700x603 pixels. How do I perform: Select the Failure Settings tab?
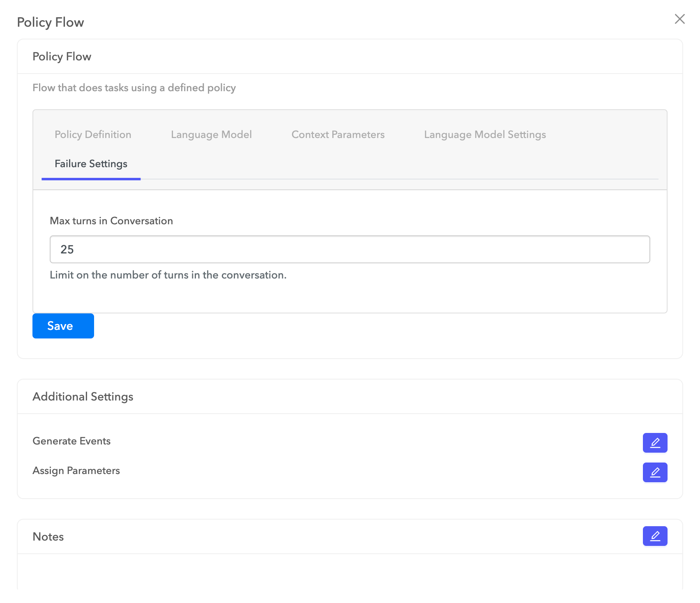point(91,164)
